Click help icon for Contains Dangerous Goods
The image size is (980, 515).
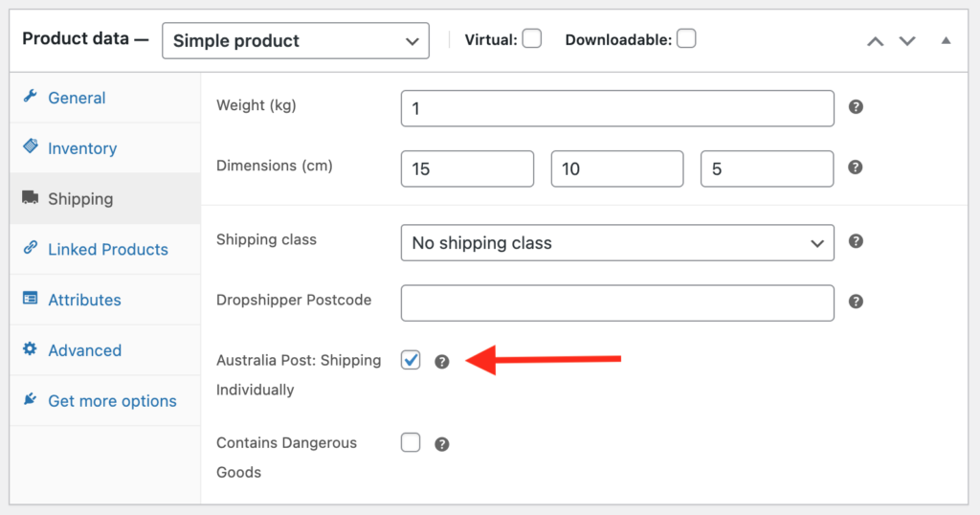(x=442, y=444)
